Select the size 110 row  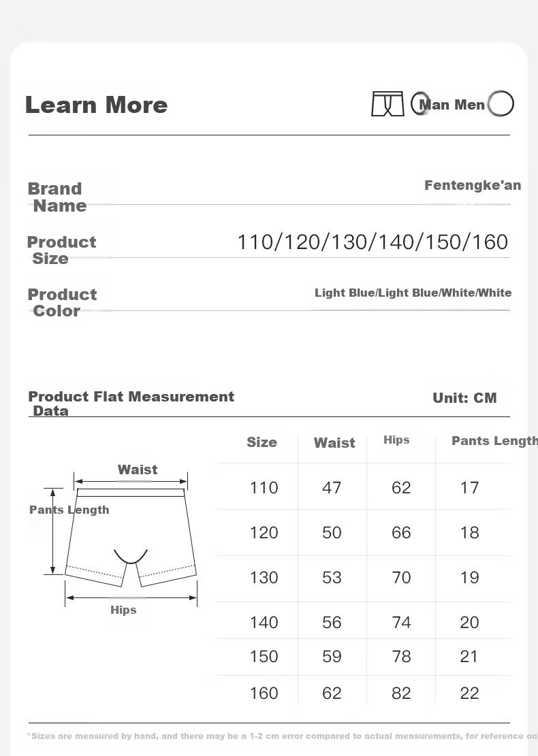tap(366, 487)
